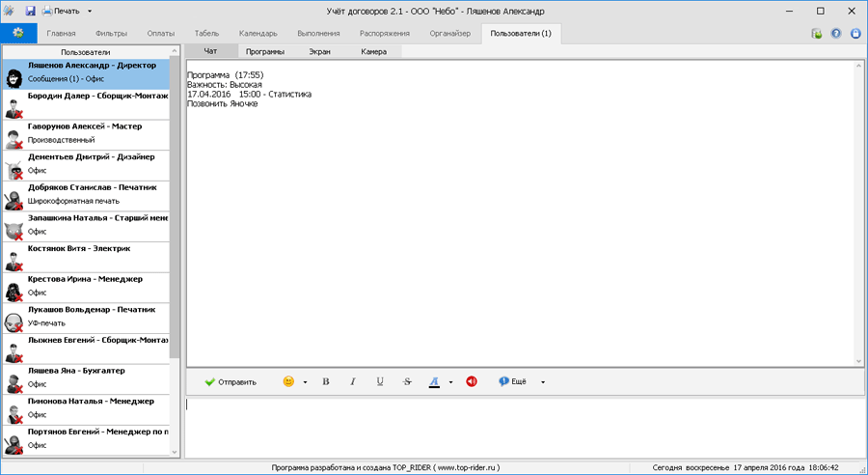Click the database refresh icon
Image resolution: width=868 pixels, height=475 pixels.
coord(817,33)
